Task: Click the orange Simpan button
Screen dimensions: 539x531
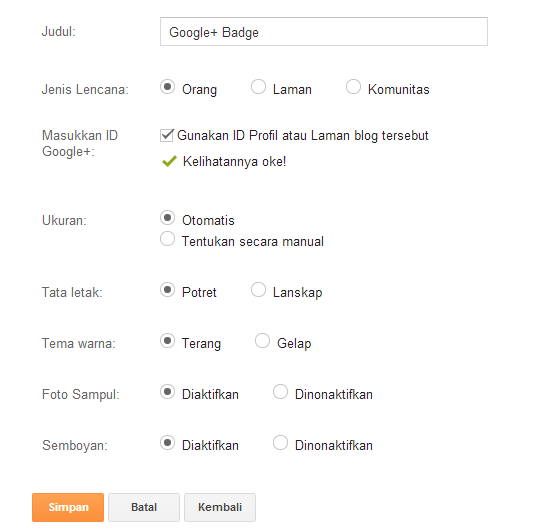Action: point(68,507)
